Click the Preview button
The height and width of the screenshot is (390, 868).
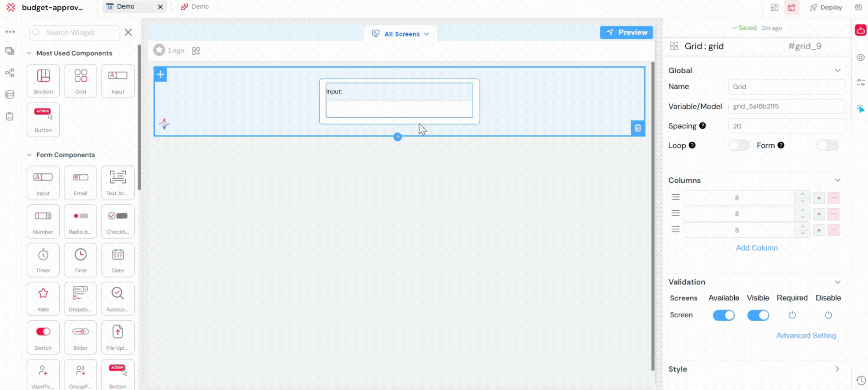626,33
